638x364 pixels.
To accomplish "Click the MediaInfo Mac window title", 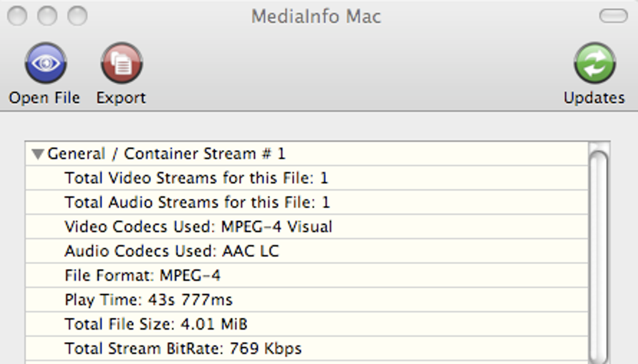I will tap(316, 16).
